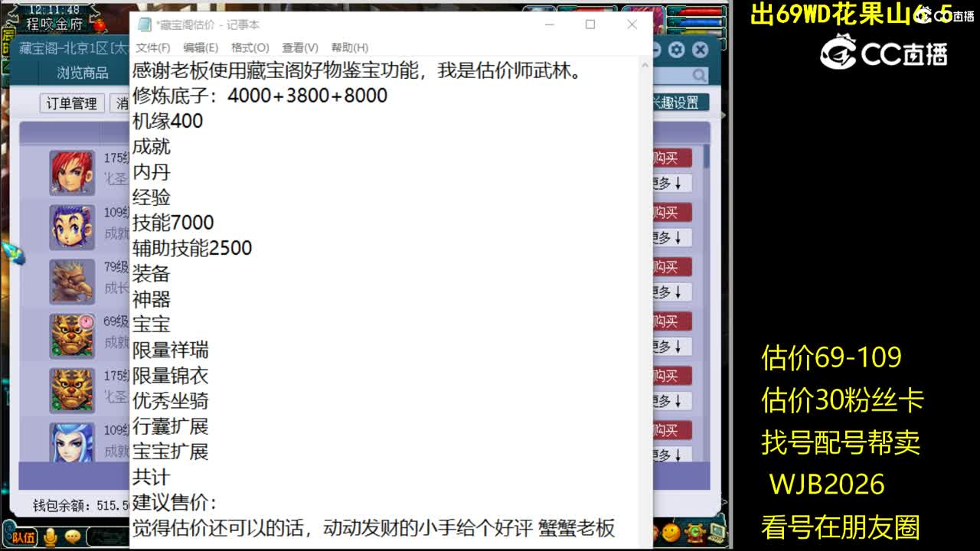980x551 pixels.
Task: Click the line 限量祥瑞 in Notepad
Action: click(170, 350)
